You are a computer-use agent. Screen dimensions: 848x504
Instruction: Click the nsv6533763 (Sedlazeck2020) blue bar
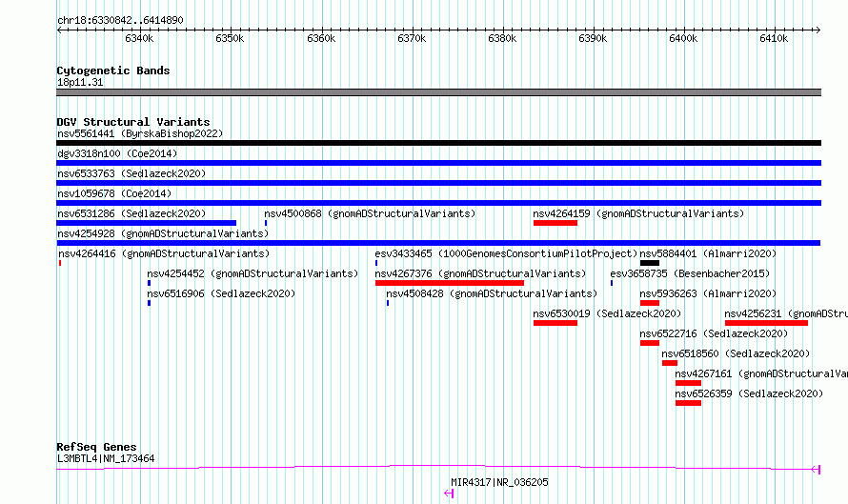(x=438, y=183)
